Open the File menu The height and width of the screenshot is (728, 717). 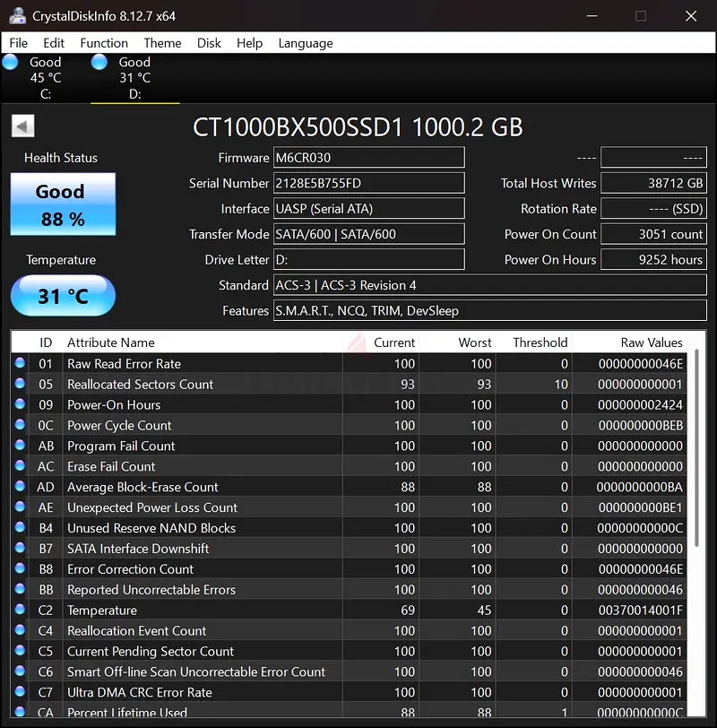click(19, 43)
